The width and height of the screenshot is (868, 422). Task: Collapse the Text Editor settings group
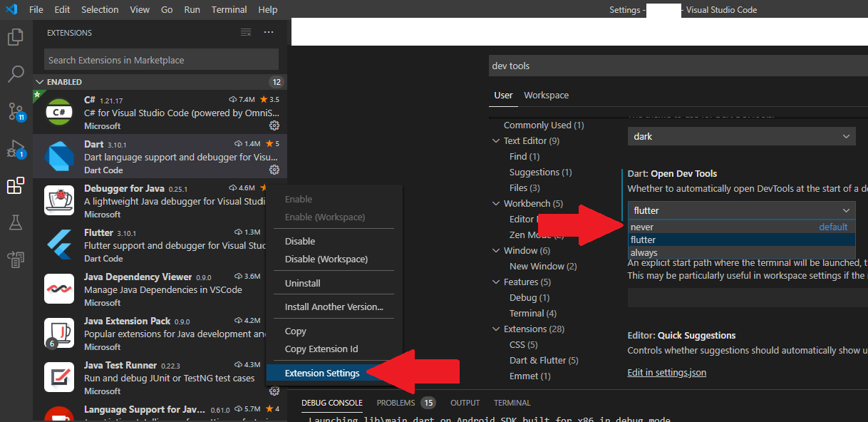[x=496, y=140]
